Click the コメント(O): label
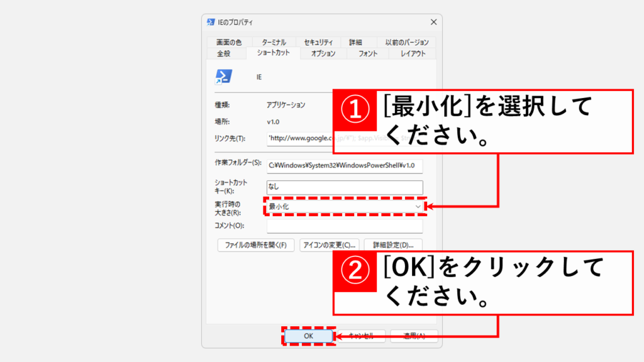 click(229, 226)
